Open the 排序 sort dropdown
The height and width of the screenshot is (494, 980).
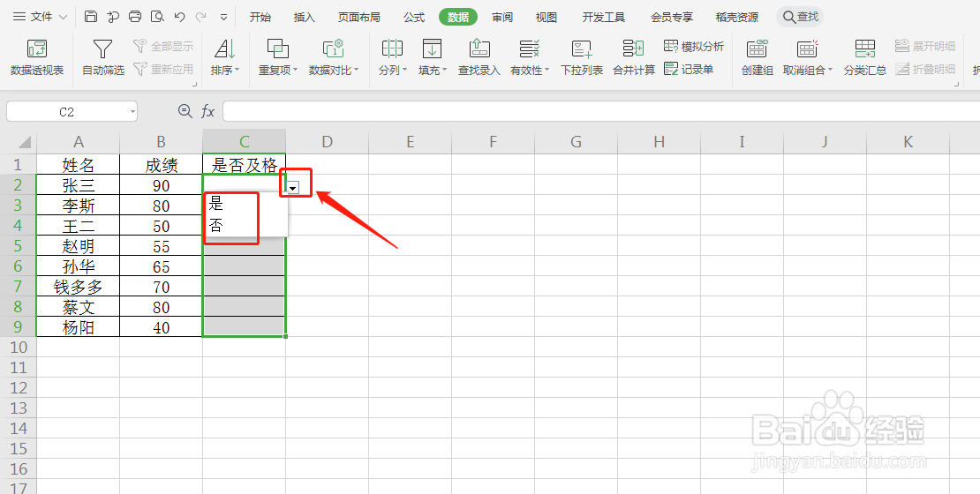pyautogui.click(x=225, y=57)
